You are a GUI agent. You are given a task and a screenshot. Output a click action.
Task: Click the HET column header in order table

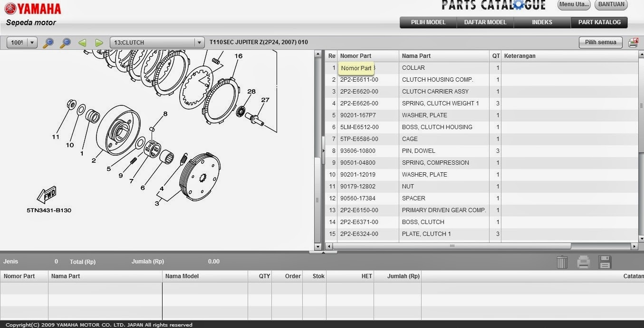click(x=350, y=276)
